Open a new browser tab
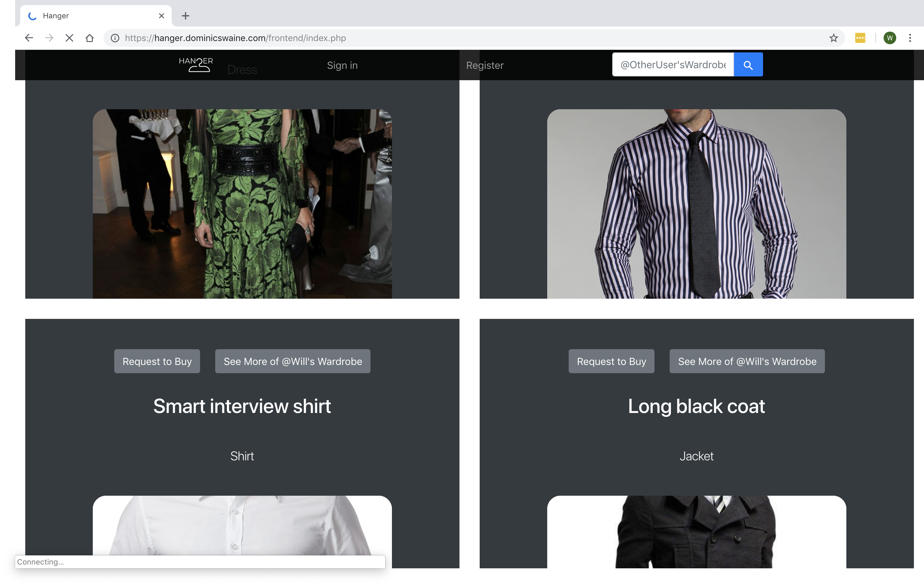The width and height of the screenshot is (924, 586). point(185,16)
